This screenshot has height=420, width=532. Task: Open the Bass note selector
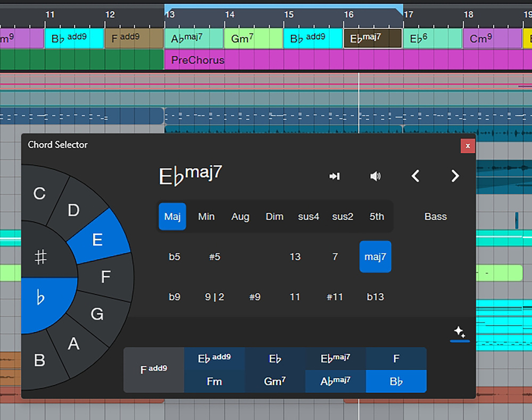[x=435, y=217]
